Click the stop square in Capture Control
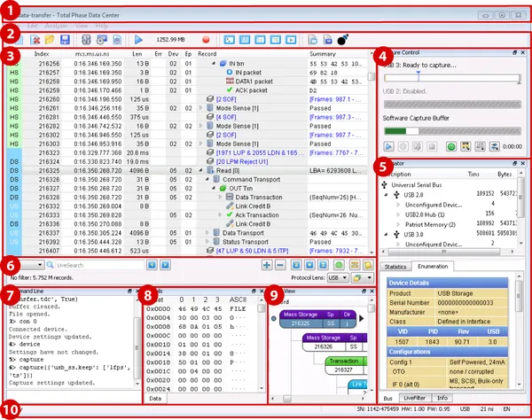This screenshot has width=532, height=420. point(432,146)
